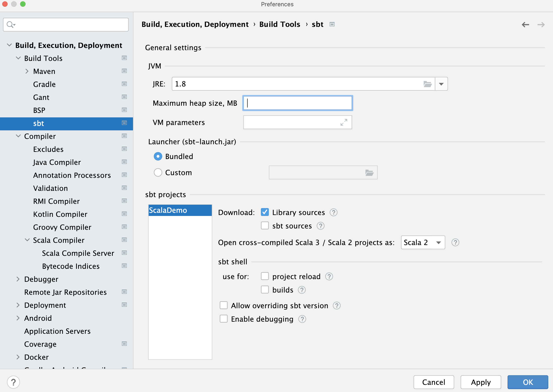Viewport: 553px width, 392px height.
Task: Open the JRE dropdown arrow
Action: (x=441, y=84)
